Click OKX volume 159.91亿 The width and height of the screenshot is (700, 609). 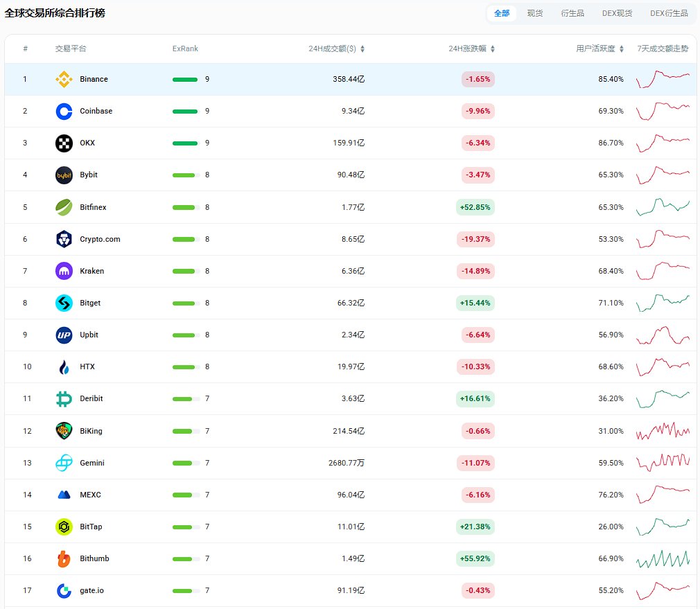(349, 143)
